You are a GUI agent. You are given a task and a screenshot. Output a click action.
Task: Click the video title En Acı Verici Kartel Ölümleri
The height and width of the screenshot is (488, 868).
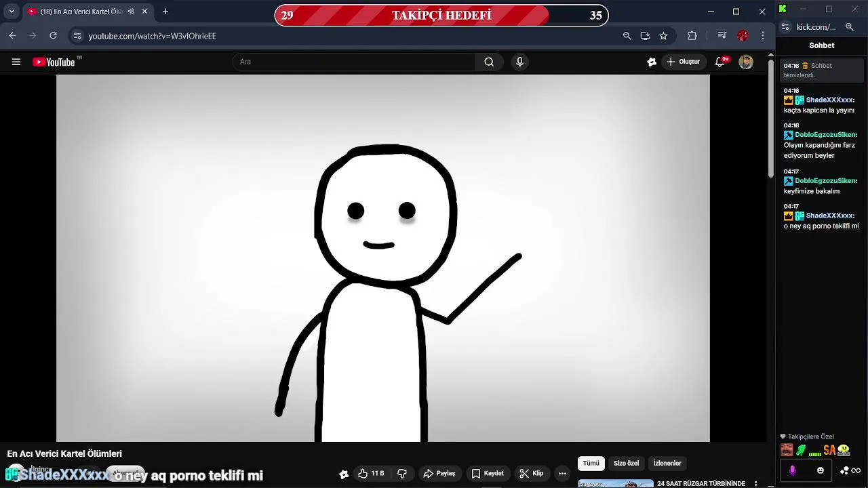coord(64,453)
